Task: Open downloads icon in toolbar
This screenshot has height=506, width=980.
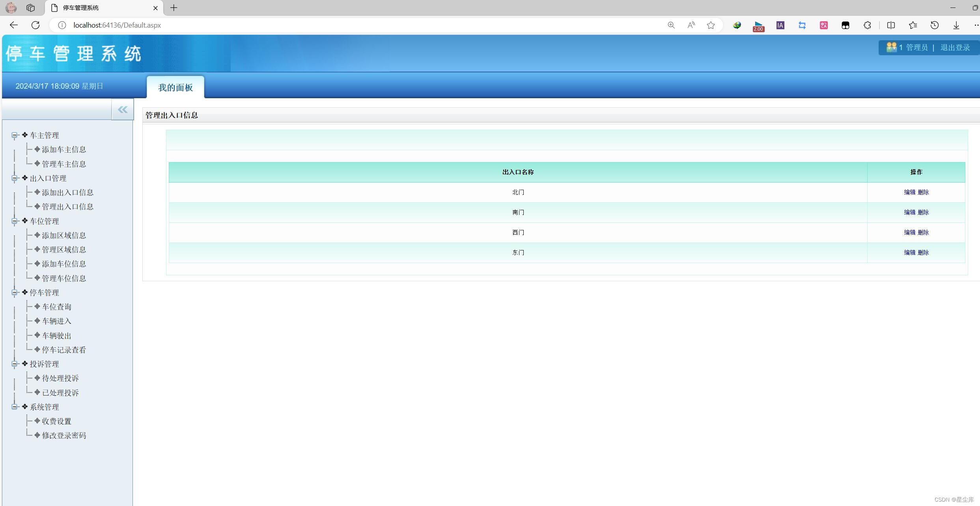Action: click(x=956, y=25)
